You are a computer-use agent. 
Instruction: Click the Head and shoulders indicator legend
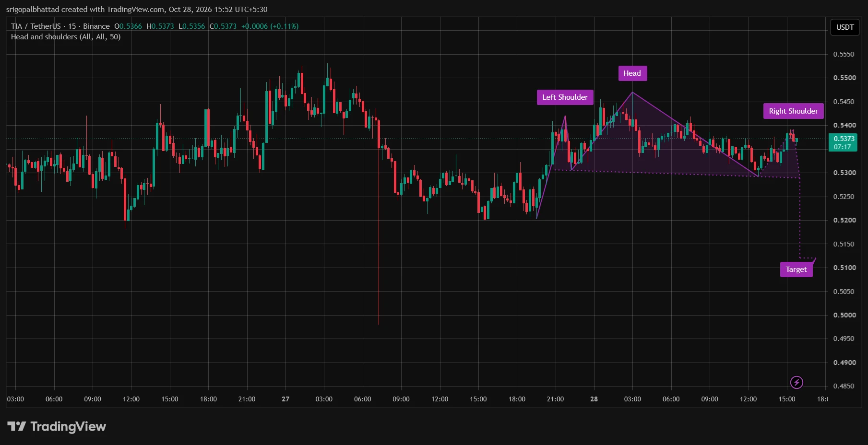pos(66,37)
